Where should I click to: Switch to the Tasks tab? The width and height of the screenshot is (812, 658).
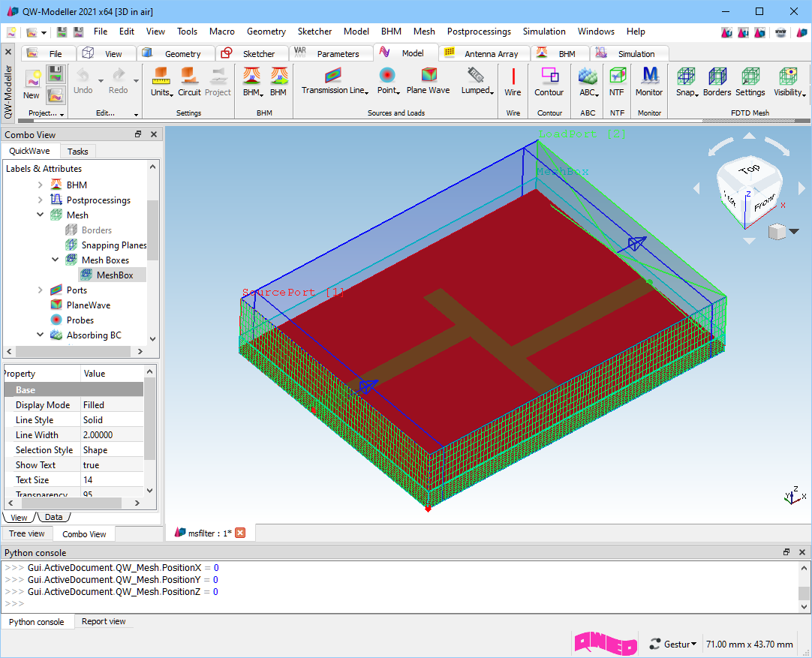(77, 152)
